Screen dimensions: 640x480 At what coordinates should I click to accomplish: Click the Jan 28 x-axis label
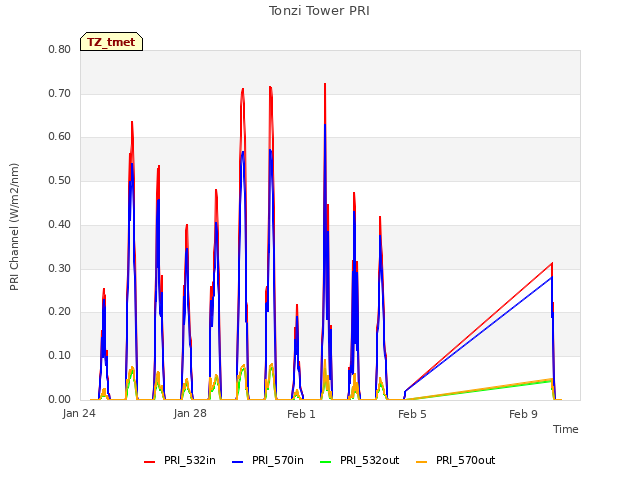190,413
